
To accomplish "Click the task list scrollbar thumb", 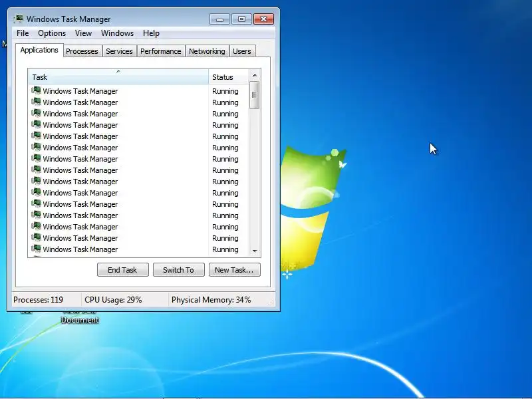I will pyautogui.click(x=255, y=95).
